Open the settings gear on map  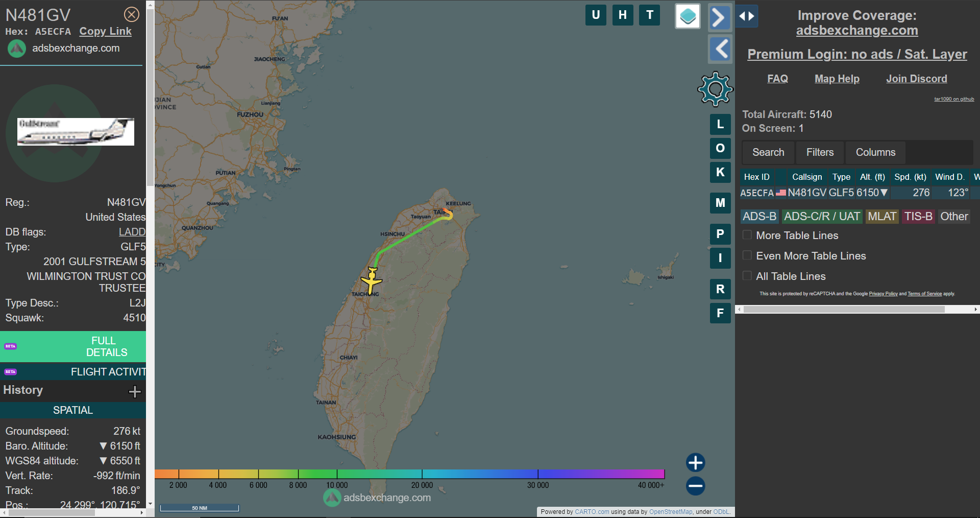(x=715, y=89)
